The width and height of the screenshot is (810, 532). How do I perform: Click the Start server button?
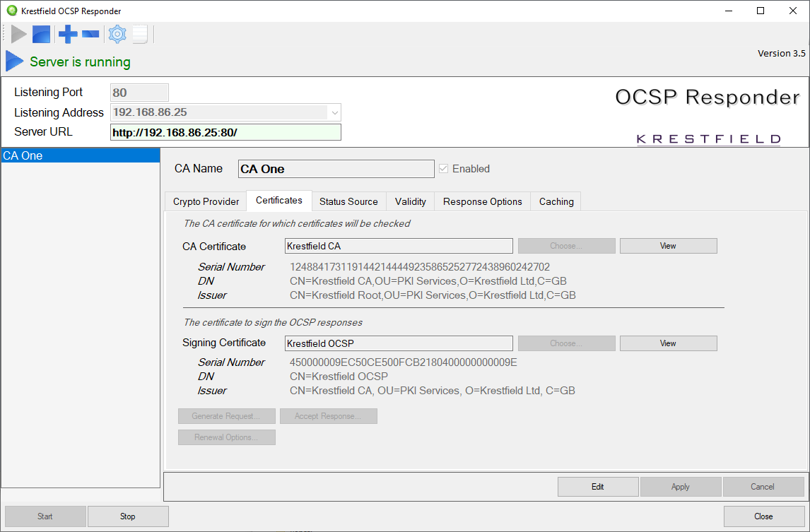pos(45,516)
